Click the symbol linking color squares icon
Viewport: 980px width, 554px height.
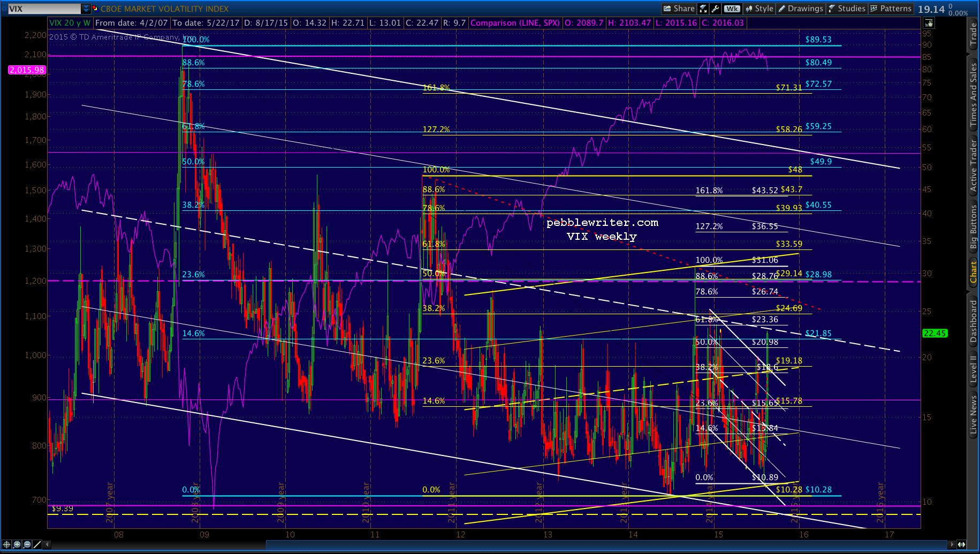pyautogui.click(x=95, y=9)
